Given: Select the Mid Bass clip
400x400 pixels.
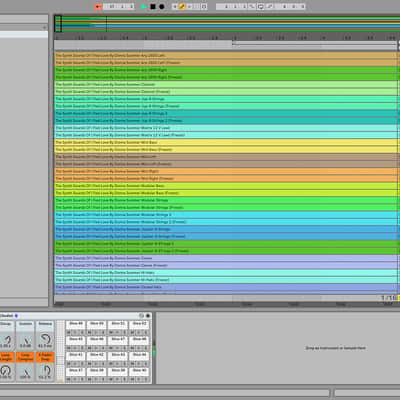Looking at the screenshot, I should coord(226,142).
